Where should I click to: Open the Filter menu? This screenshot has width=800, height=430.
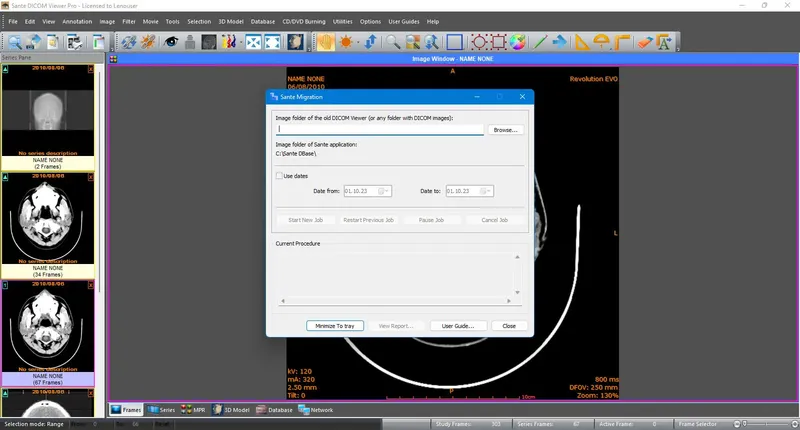click(129, 21)
